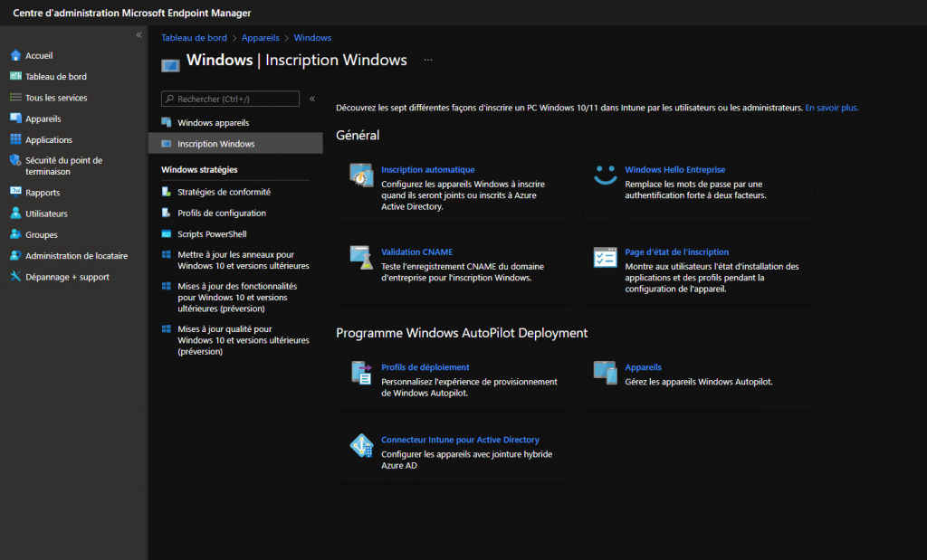The width and height of the screenshot is (927, 560).
Task: Click the Appareils icon in main sidebar
Action: point(16,119)
